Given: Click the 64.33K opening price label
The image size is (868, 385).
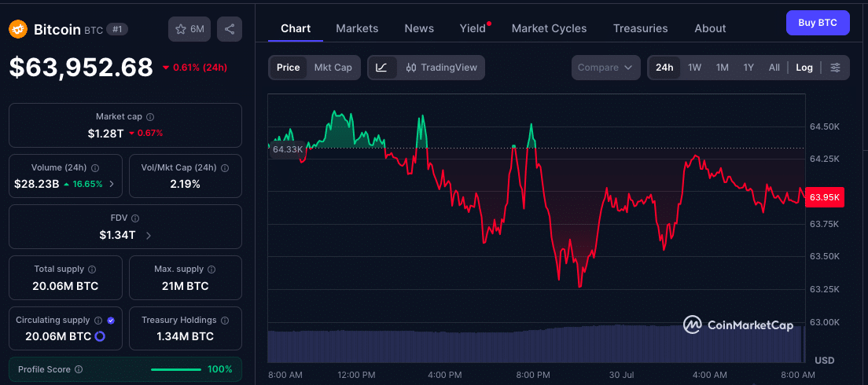Looking at the screenshot, I should [288, 149].
